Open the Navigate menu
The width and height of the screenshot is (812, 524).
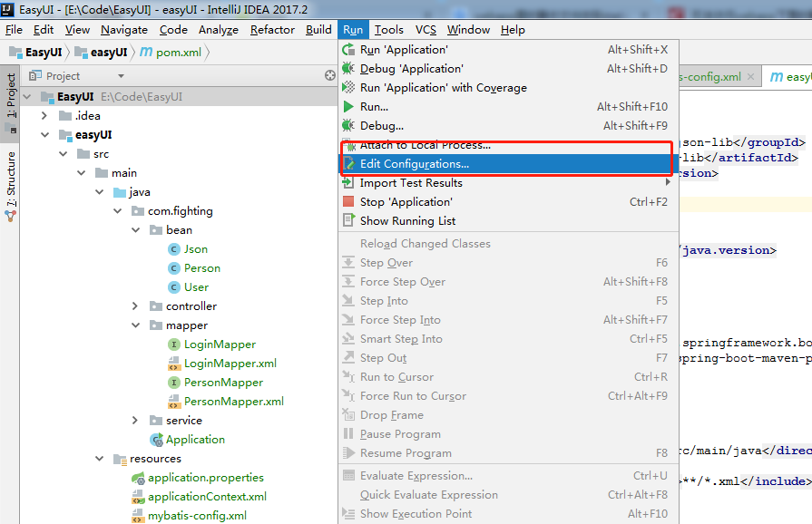pyautogui.click(x=124, y=30)
